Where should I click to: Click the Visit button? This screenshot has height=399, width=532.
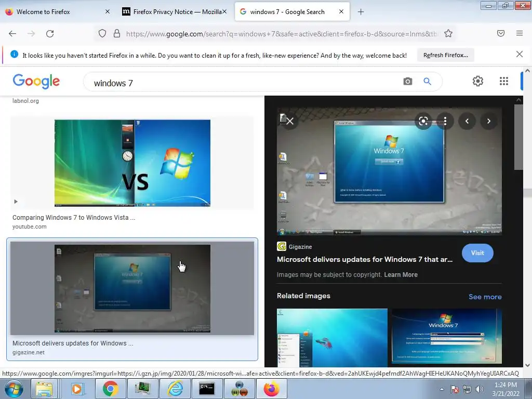(477, 253)
